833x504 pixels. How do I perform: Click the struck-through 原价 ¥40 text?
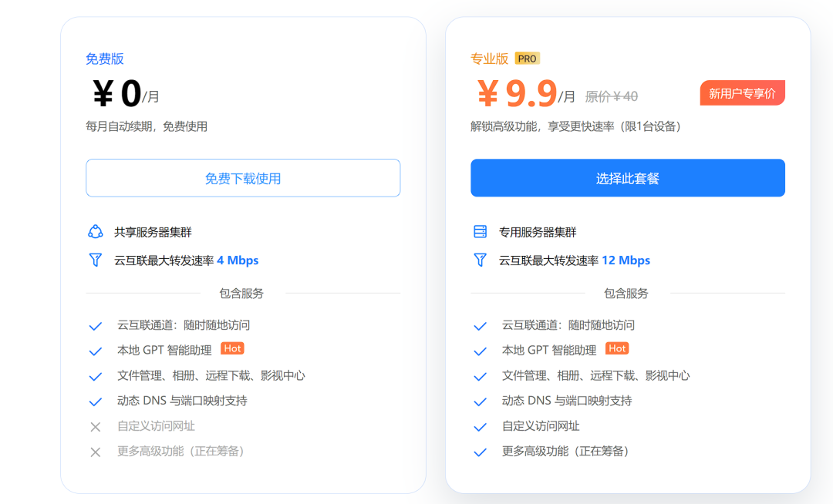click(612, 96)
